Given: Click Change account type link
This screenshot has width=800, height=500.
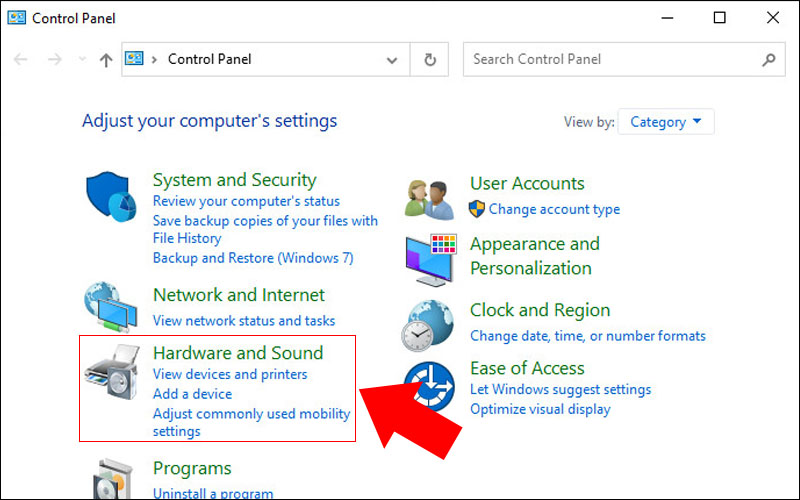Looking at the screenshot, I should tap(554, 209).
